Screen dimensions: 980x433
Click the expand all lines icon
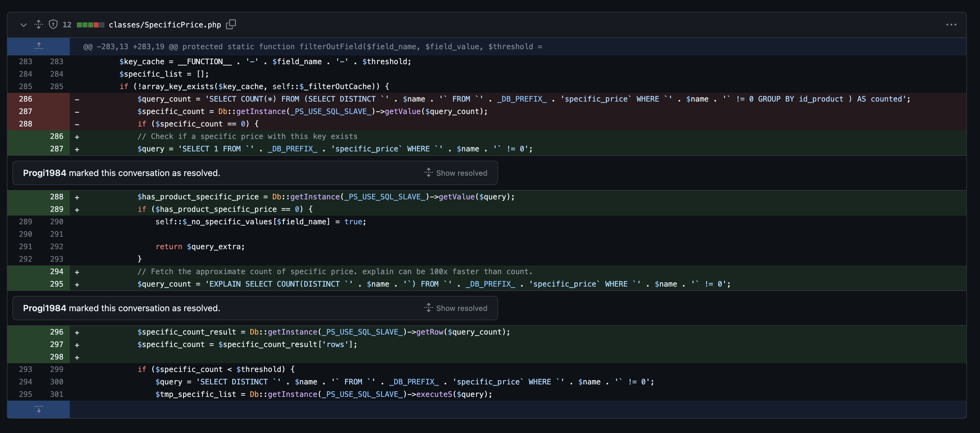(38, 25)
